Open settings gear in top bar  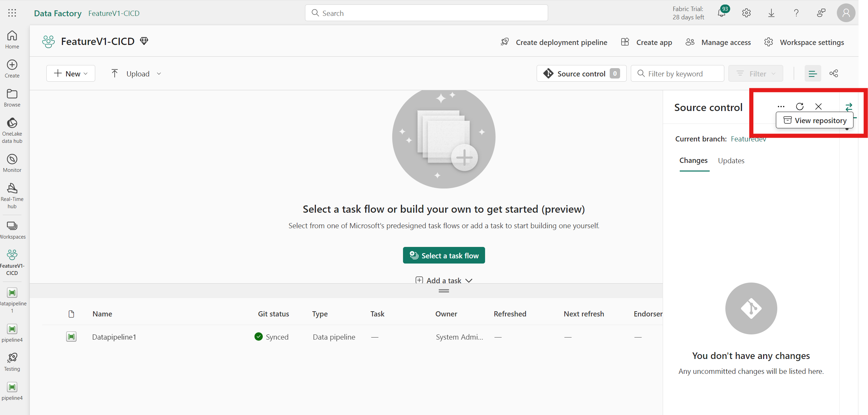tap(746, 13)
